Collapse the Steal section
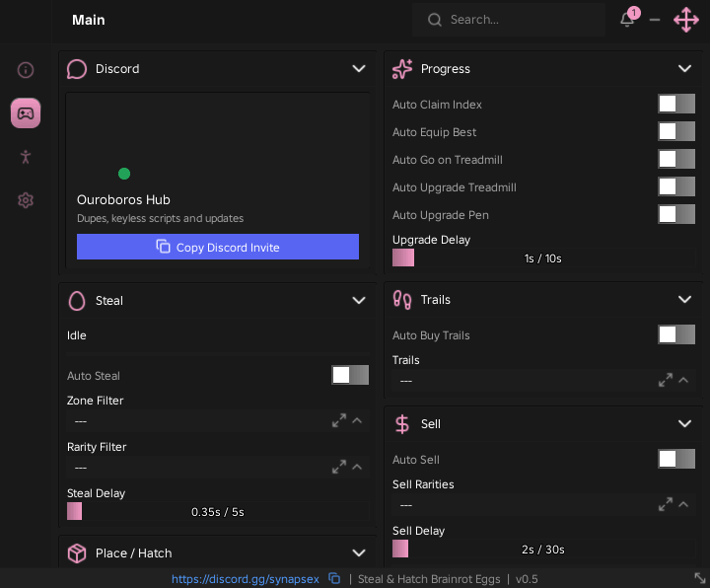Image resolution: width=710 pixels, height=588 pixels. click(359, 300)
